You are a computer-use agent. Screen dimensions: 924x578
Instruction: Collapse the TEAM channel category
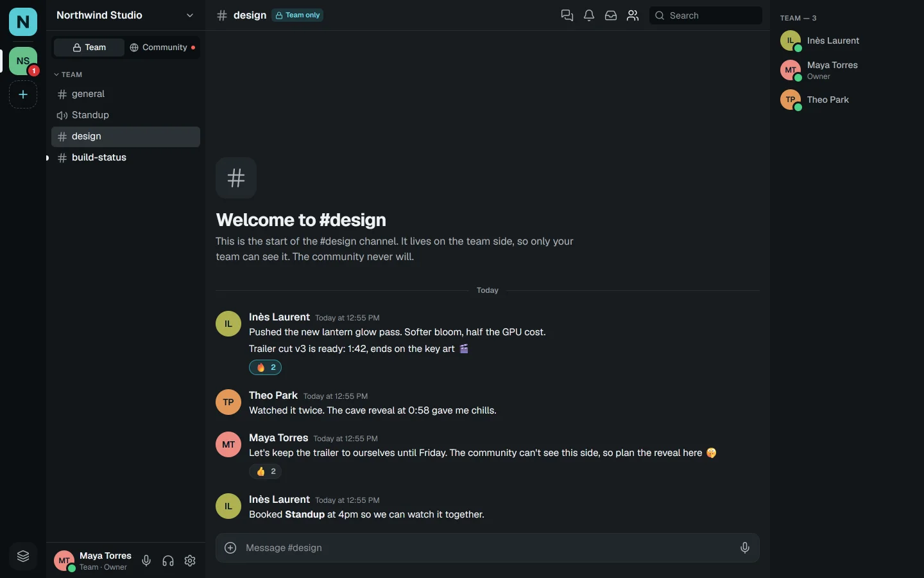(x=69, y=74)
